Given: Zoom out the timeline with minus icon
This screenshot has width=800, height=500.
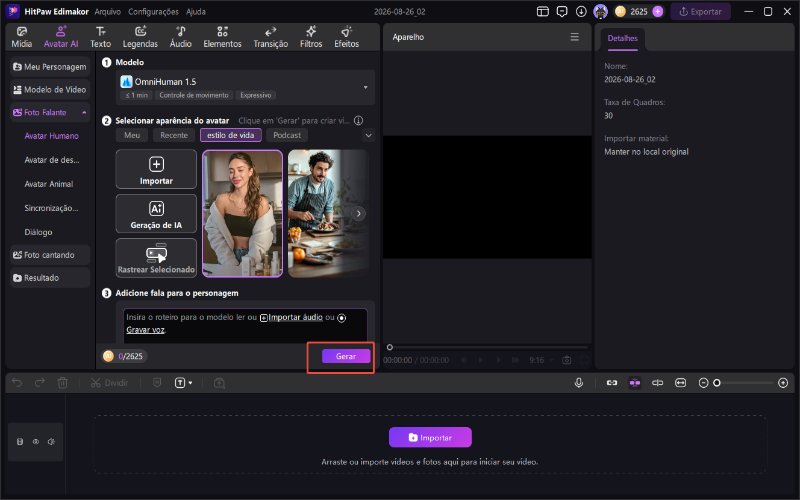Looking at the screenshot, I should [x=703, y=383].
